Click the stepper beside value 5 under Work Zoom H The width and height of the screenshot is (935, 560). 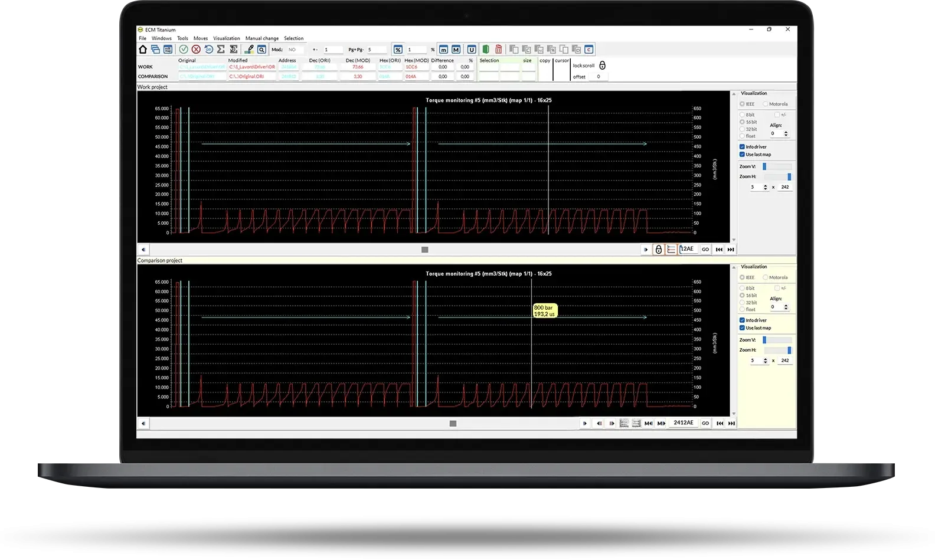tap(766, 187)
